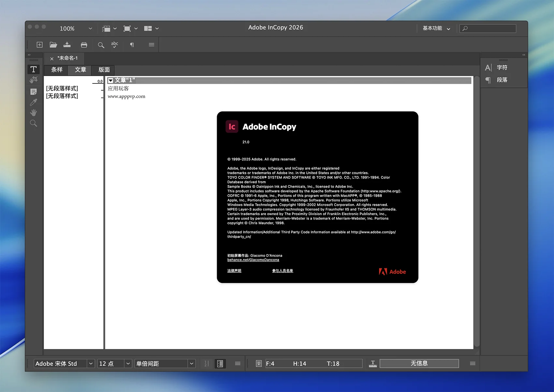Open the 100% zoom level dropdown
The width and height of the screenshot is (554, 392).
(90, 29)
